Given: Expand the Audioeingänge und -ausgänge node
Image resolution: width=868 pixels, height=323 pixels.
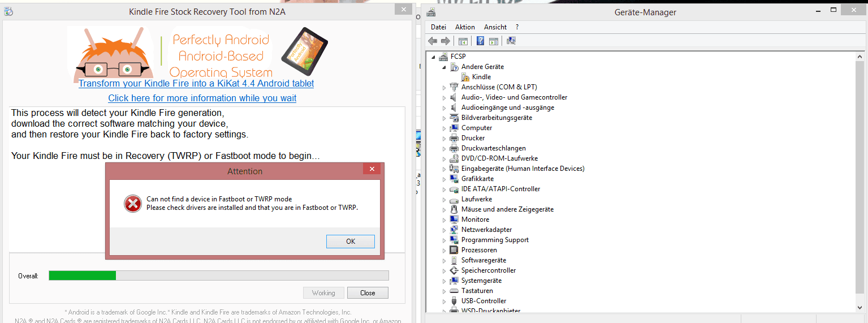Looking at the screenshot, I should tap(444, 107).
